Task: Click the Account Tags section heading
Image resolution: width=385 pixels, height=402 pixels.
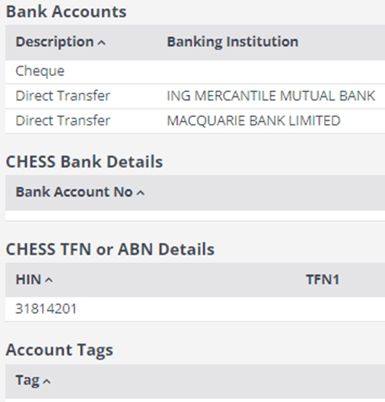Action: 59,350
